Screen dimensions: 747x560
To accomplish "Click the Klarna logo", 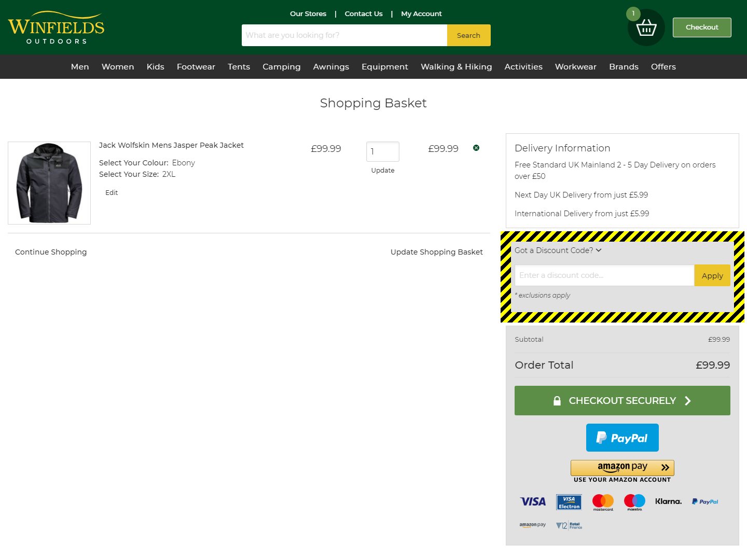I will tap(668, 501).
